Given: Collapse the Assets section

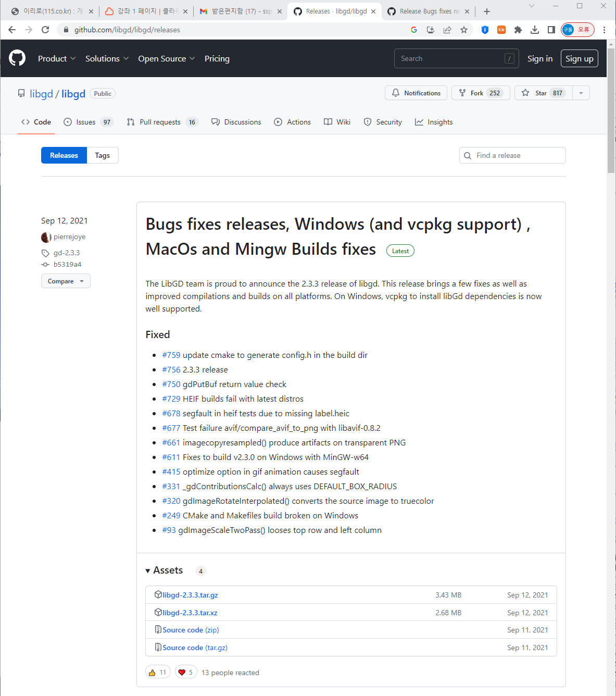Looking at the screenshot, I should coord(164,570).
